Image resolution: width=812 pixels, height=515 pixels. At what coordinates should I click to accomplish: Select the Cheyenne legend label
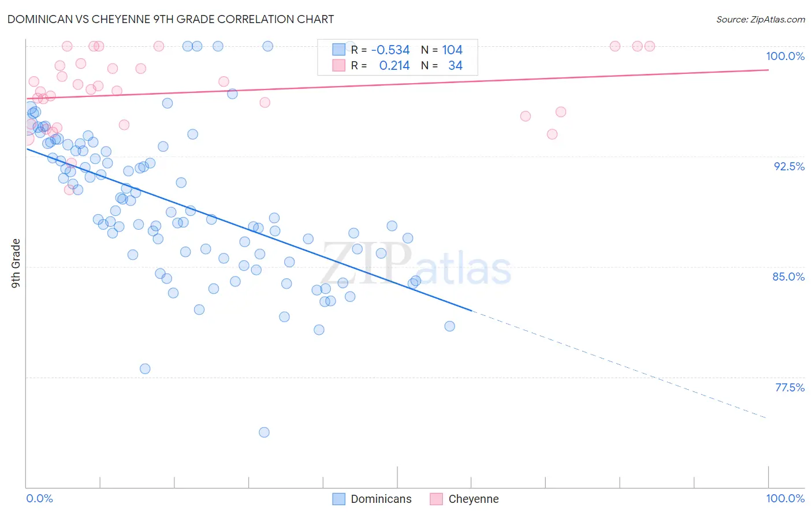[474, 499]
